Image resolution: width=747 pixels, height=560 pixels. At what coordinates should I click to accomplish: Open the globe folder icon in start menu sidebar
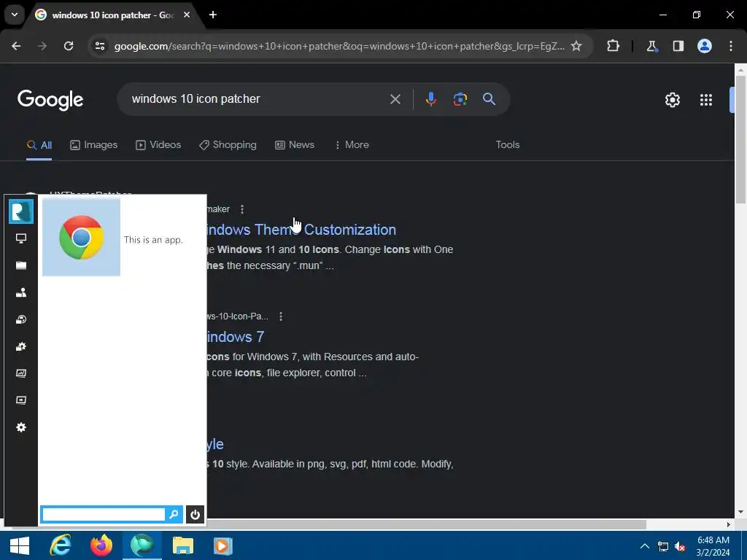click(x=21, y=319)
